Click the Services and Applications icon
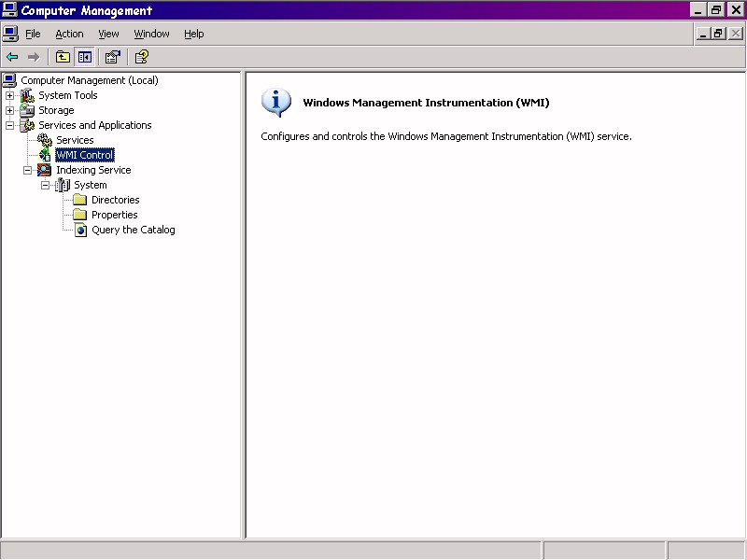Viewport: 747px width, 560px height. tap(27, 125)
